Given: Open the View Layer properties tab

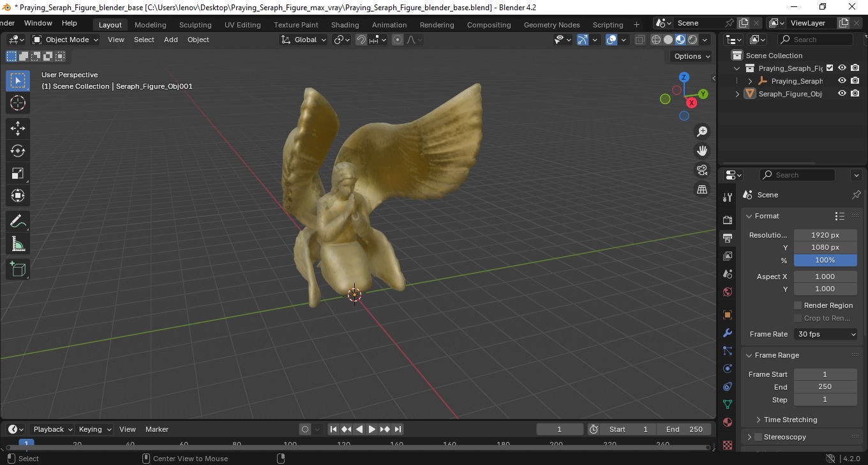Looking at the screenshot, I should coord(728,256).
